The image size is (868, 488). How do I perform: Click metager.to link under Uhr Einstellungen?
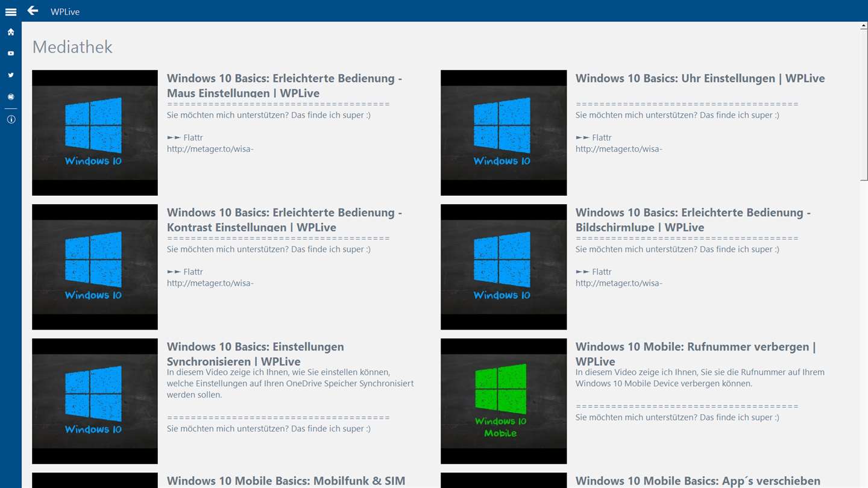pos(618,149)
